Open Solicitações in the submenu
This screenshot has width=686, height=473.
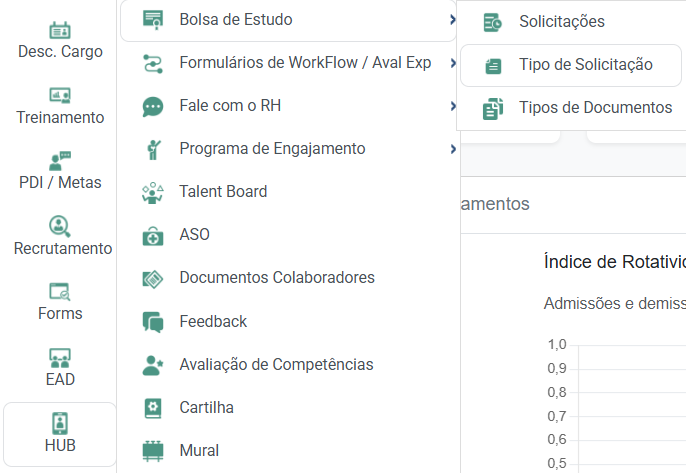(561, 22)
